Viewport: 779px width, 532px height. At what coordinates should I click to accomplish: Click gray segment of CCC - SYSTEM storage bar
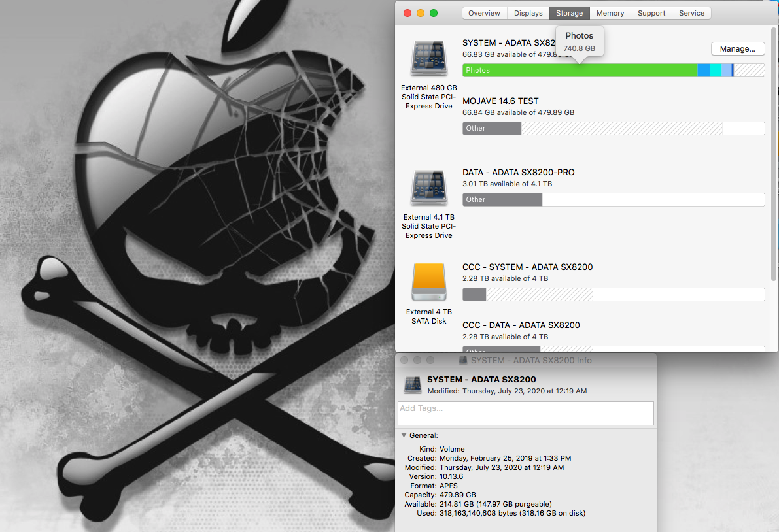pos(474,294)
